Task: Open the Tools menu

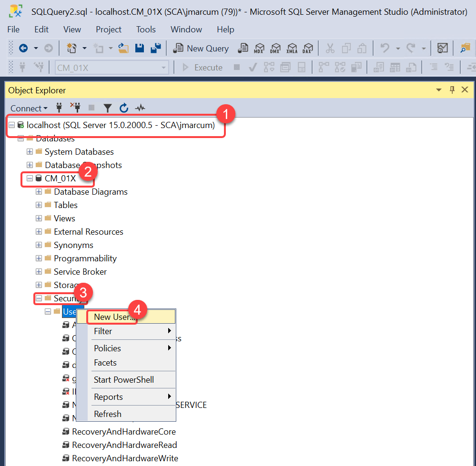Action: [x=146, y=30]
